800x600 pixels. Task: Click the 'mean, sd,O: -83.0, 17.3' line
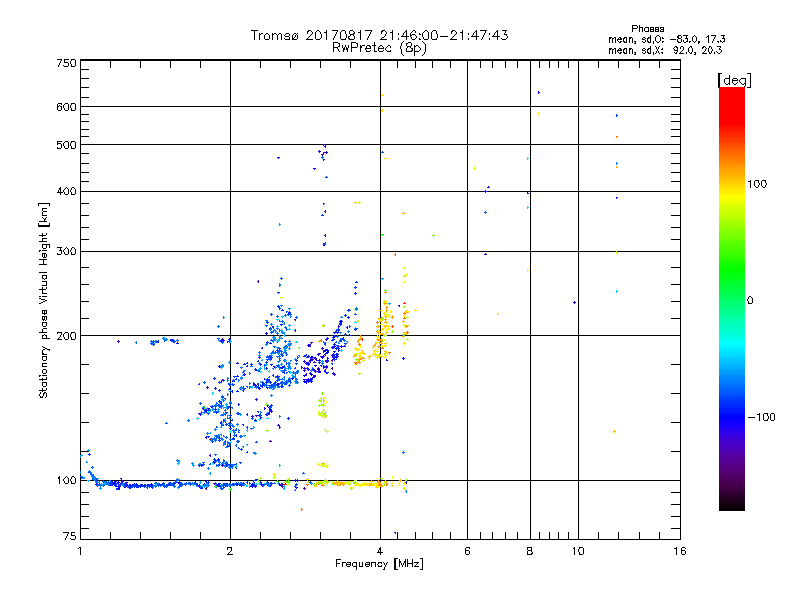point(666,39)
